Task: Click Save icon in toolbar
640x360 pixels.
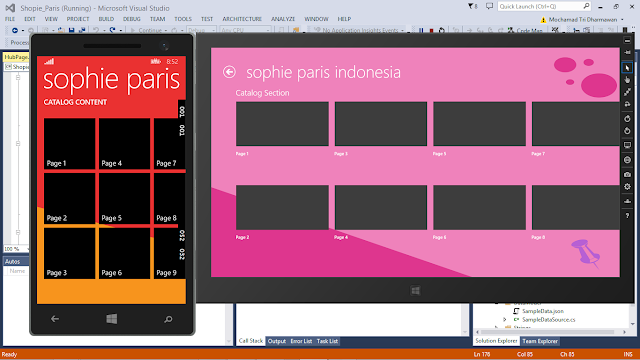Action: pyautogui.click(x=71, y=30)
